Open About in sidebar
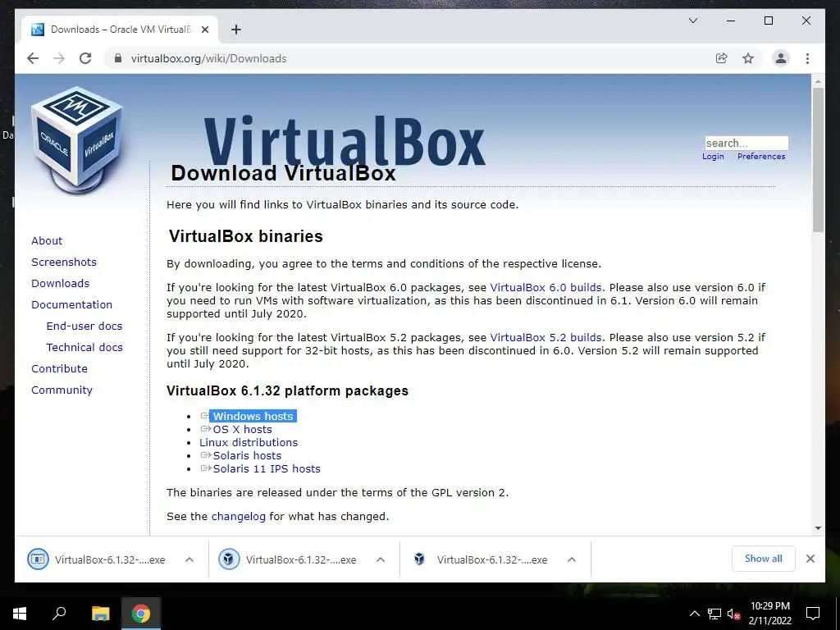The image size is (840, 630). click(x=47, y=240)
